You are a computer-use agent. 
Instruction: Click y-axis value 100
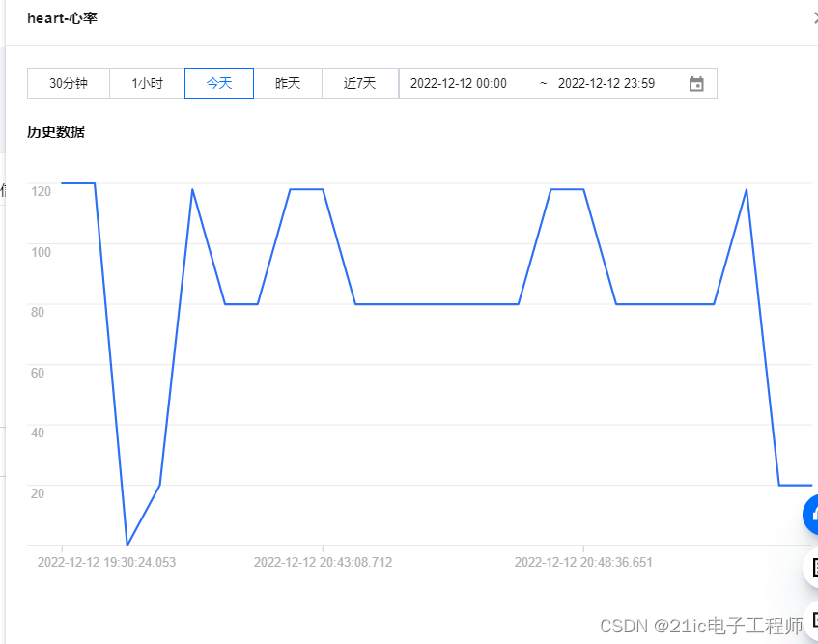coord(42,252)
